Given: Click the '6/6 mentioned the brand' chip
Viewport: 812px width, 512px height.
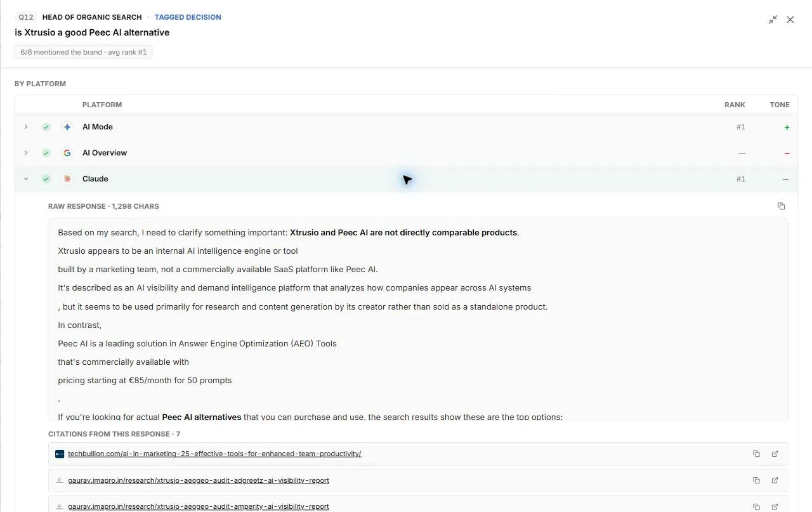Looking at the screenshot, I should tap(84, 52).
